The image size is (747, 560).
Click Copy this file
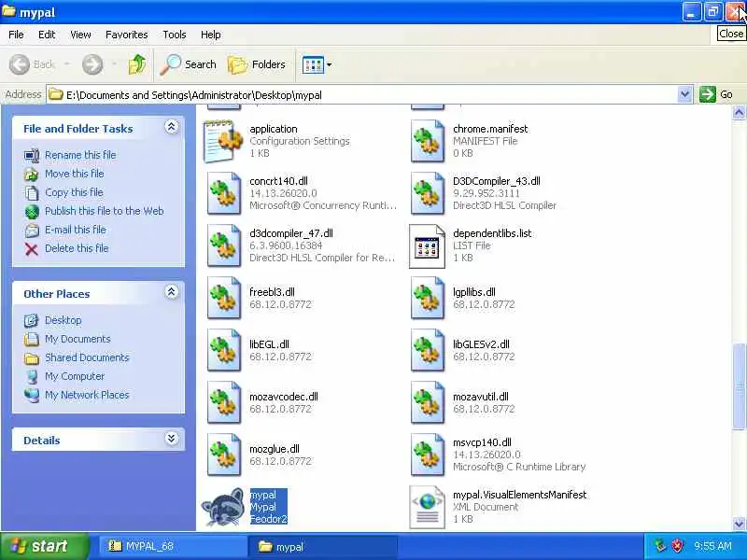tap(74, 192)
